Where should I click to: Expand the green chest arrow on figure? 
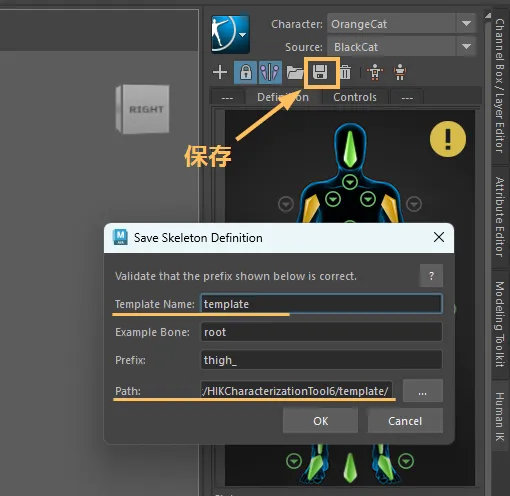pos(350,182)
